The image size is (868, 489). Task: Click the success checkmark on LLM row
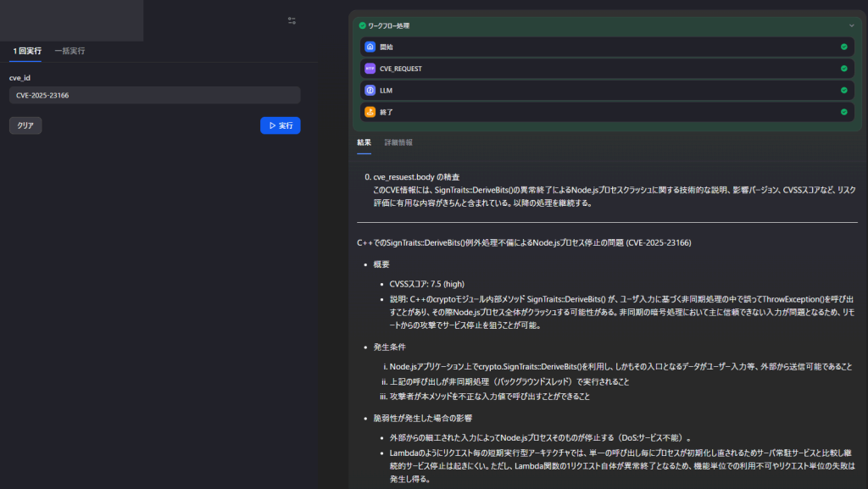(x=843, y=90)
